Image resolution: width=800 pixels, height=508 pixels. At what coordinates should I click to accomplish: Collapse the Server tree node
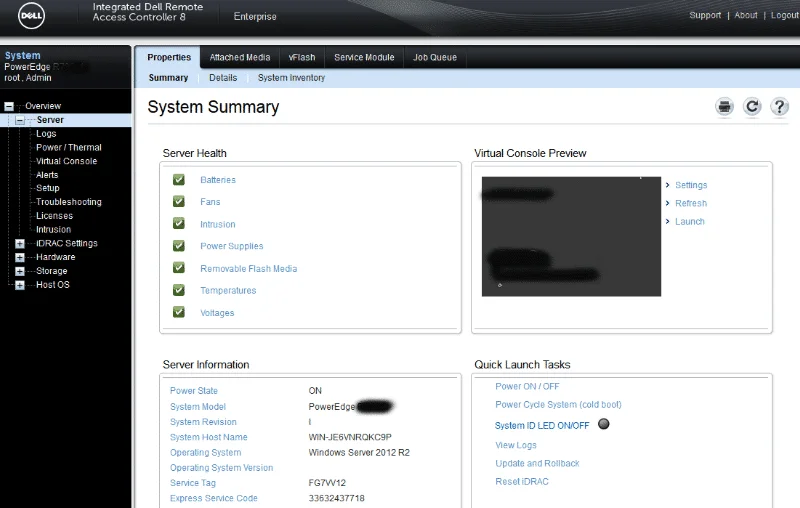pos(20,120)
